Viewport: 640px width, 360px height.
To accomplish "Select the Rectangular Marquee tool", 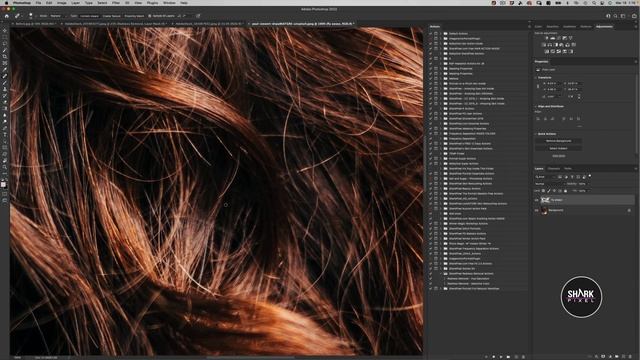I will click(5, 37).
